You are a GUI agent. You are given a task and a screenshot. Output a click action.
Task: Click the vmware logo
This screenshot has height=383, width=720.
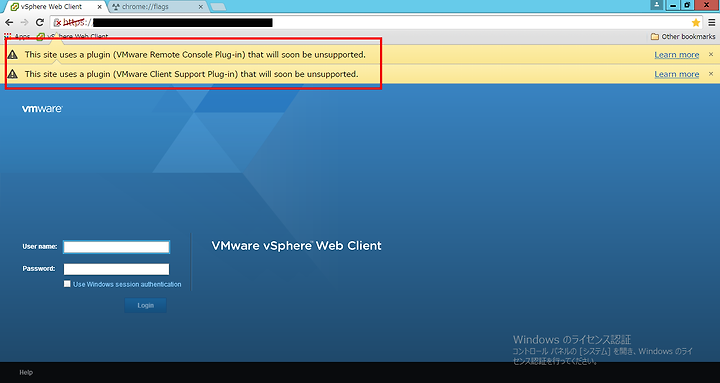pyautogui.click(x=42, y=109)
